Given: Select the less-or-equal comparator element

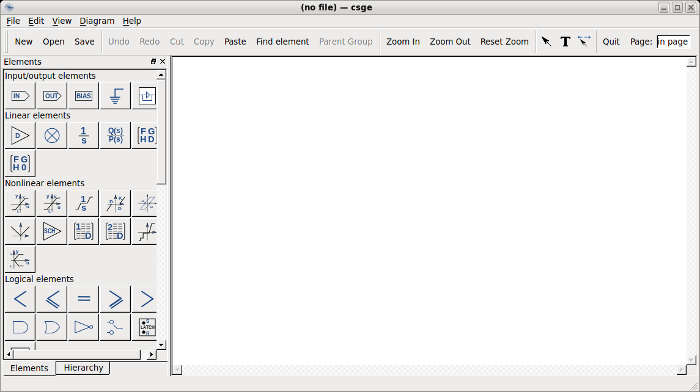Looking at the screenshot, I should click(52, 299).
